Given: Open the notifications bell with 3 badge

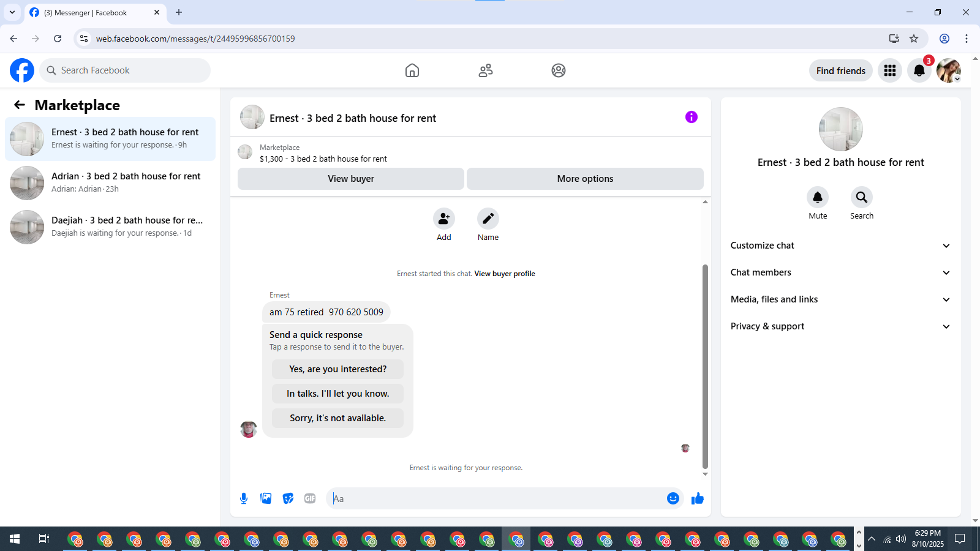Looking at the screenshot, I should pos(919,70).
